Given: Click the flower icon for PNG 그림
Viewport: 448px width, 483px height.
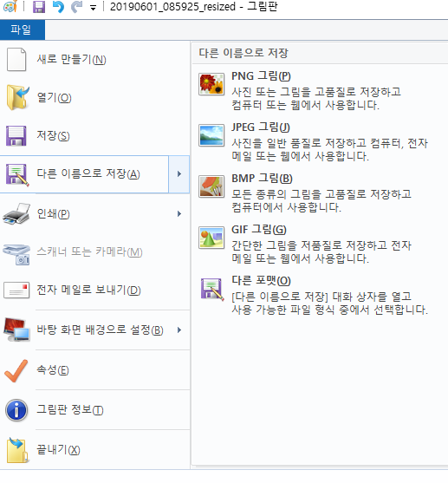Looking at the screenshot, I should click(211, 84).
